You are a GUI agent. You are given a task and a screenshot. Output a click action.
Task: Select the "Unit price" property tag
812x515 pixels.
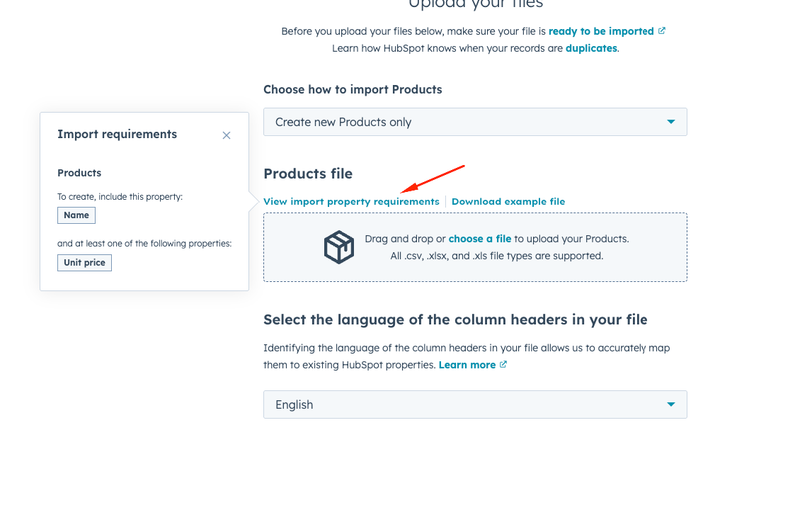(84, 263)
